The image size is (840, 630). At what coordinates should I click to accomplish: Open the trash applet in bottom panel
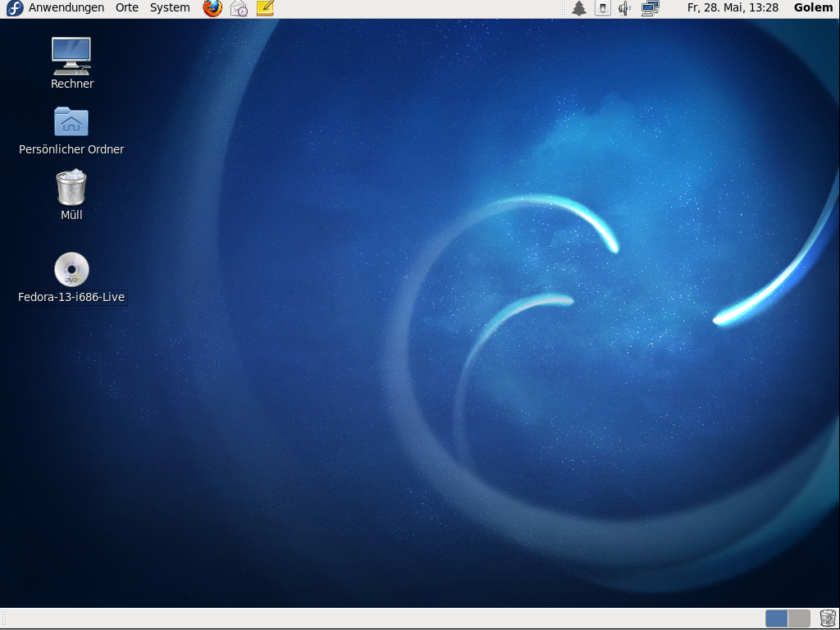coord(828,619)
